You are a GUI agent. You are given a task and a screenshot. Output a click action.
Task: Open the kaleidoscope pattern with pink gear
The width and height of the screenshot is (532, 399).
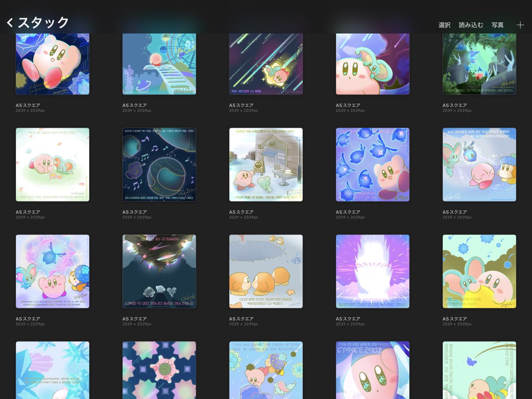[159, 370]
